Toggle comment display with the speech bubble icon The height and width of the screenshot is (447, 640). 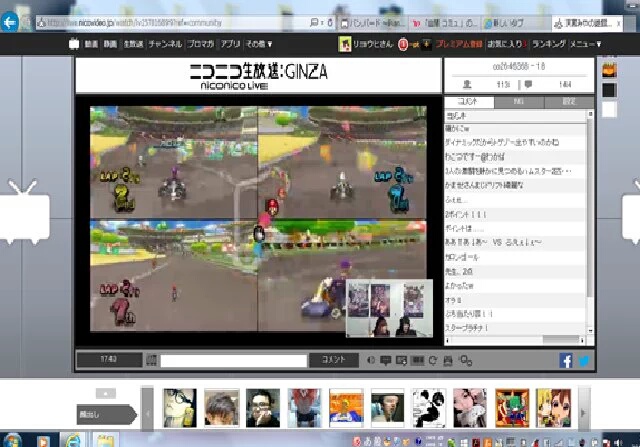click(385, 360)
